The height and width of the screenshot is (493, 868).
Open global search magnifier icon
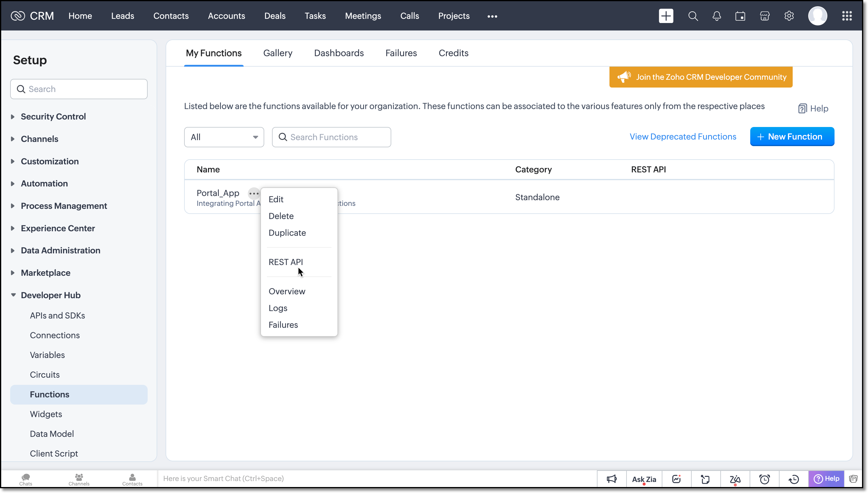click(x=693, y=16)
